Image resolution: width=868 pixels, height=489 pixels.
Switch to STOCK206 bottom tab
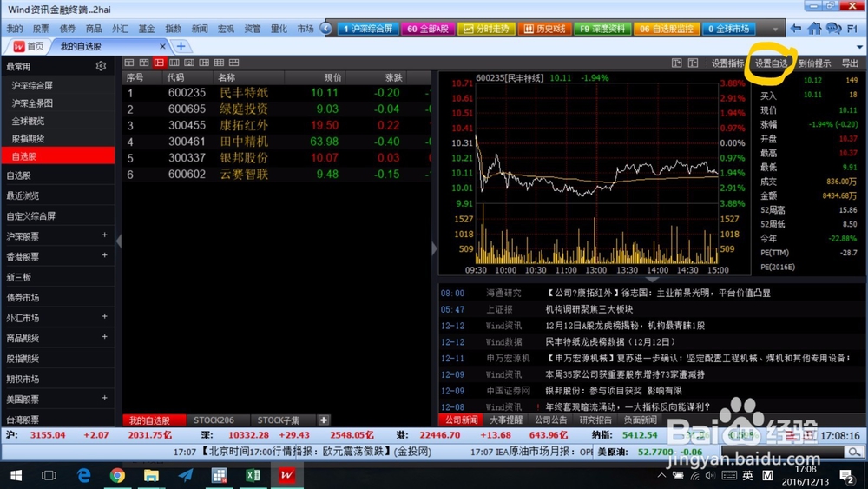(214, 420)
